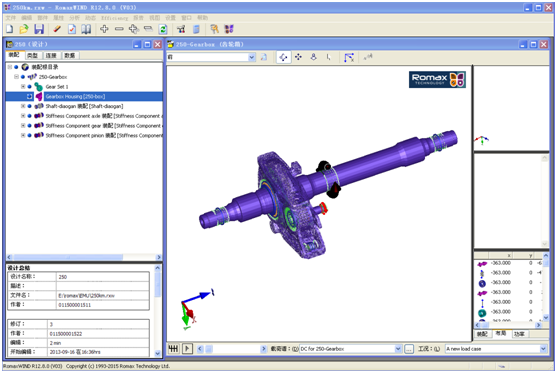This screenshot has height=373, width=557.
Task: Click the open book toolbar icon
Action: coord(86,29)
